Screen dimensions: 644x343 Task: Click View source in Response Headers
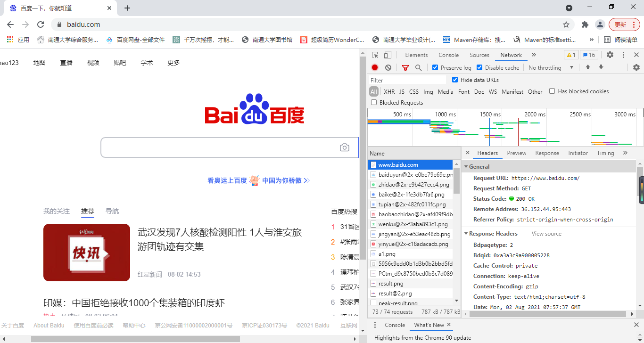point(546,234)
